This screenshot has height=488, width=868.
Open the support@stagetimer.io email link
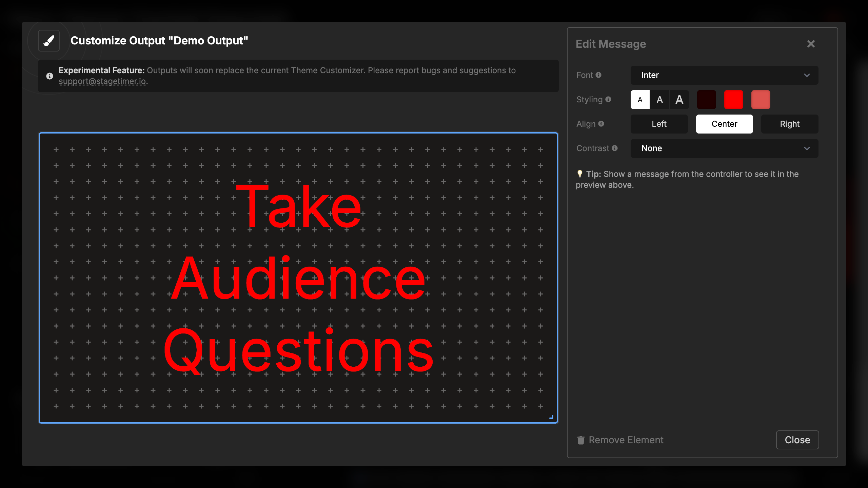[102, 81]
